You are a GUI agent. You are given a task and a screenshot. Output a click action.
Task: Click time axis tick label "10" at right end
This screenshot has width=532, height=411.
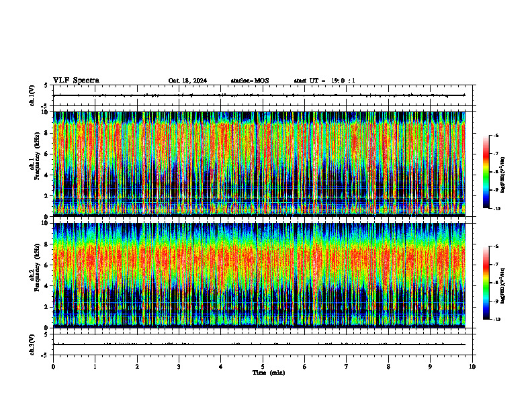pos(472,367)
